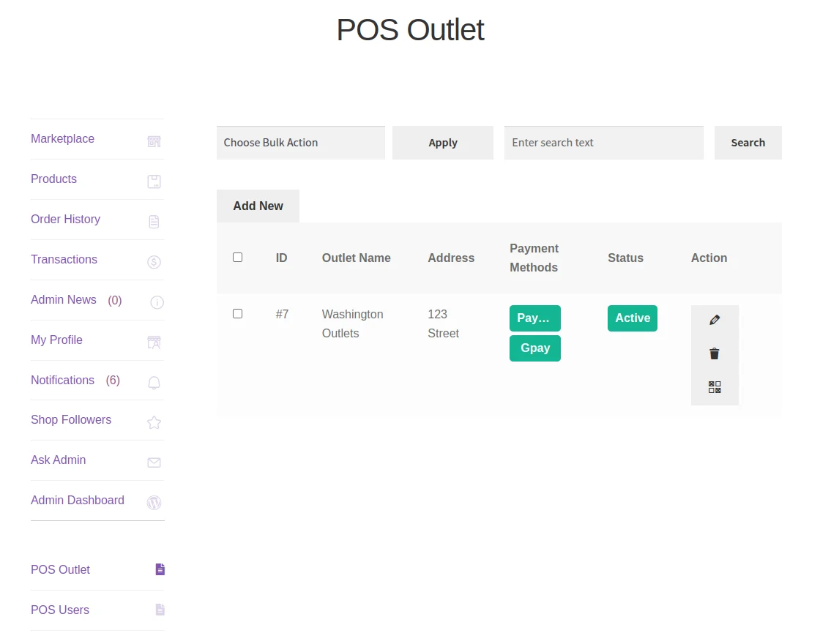Open the QR code icon in the Action column

click(715, 387)
